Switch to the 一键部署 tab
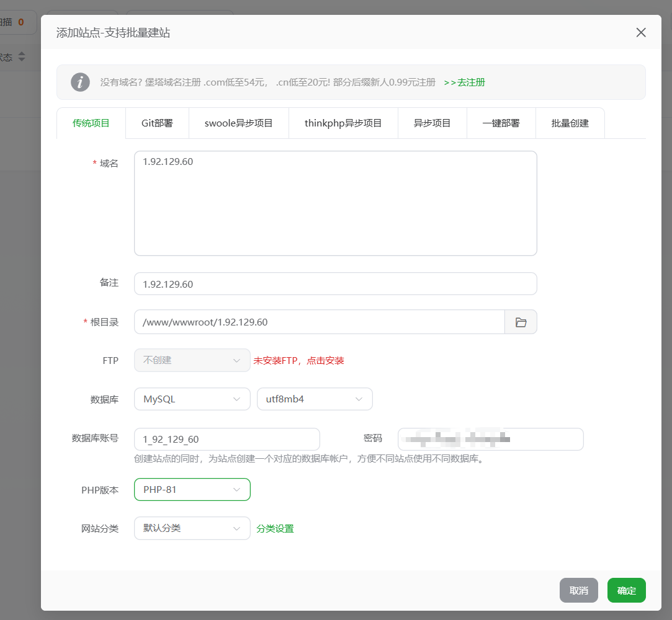Viewport: 672px width, 620px height. [x=501, y=123]
